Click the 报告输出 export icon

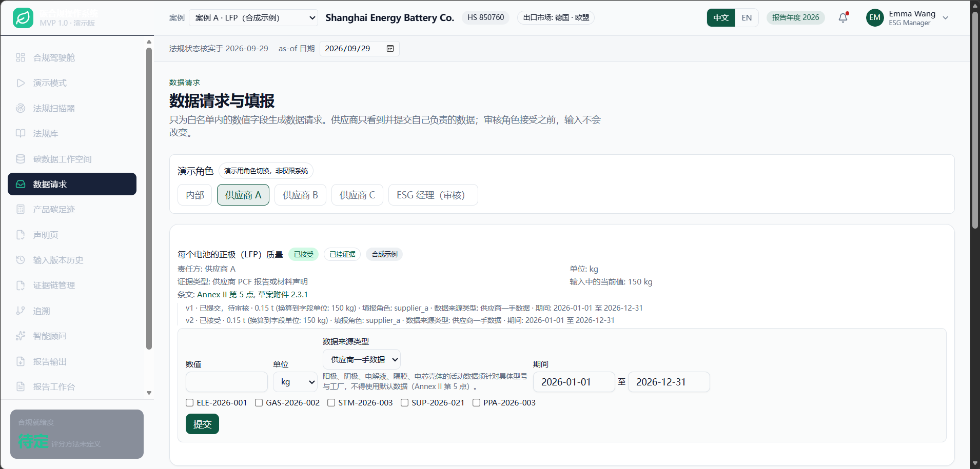[21, 361]
